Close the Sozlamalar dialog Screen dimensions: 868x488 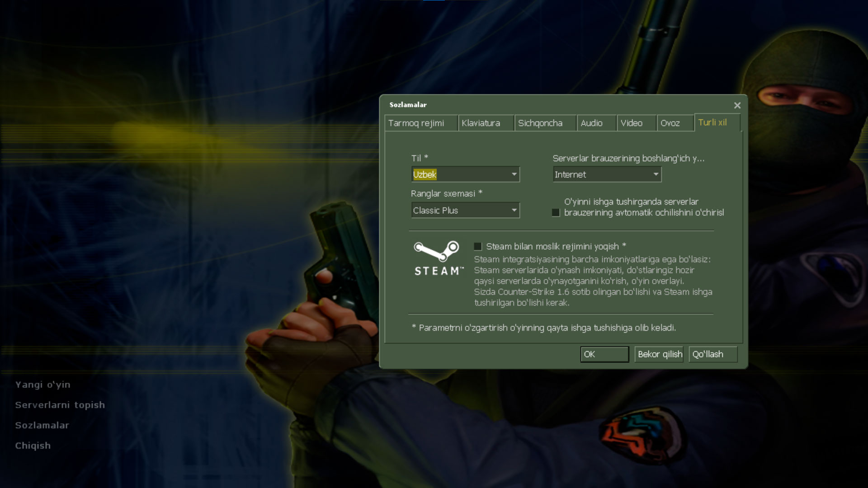pos(737,105)
